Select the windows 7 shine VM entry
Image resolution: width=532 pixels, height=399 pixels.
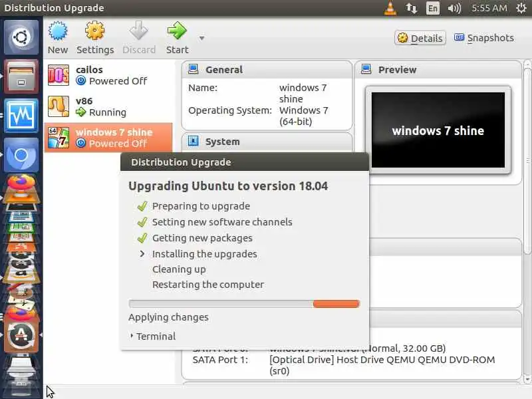tap(108, 138)
